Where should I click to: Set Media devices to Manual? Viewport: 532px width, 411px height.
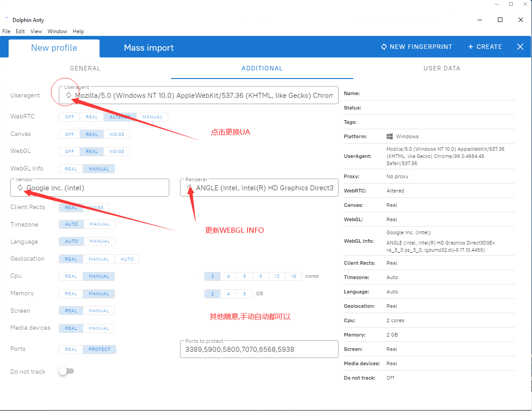(x=99, y=328)
